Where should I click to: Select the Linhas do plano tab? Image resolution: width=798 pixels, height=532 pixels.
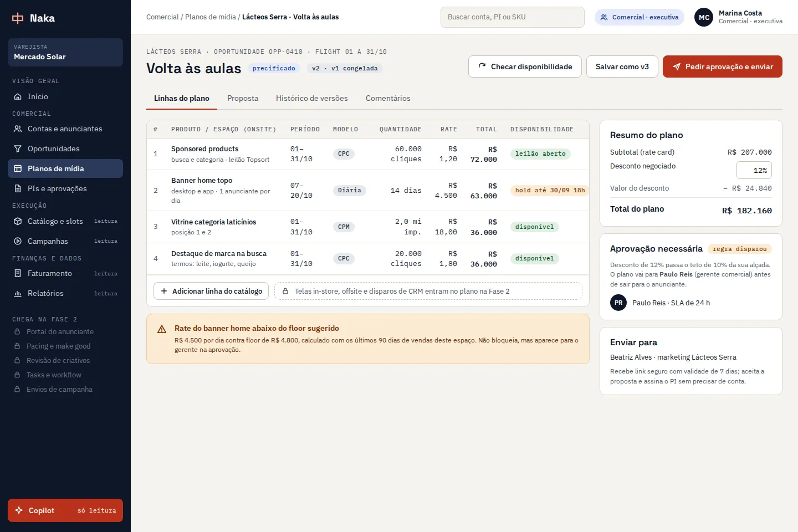click(182, 98)
